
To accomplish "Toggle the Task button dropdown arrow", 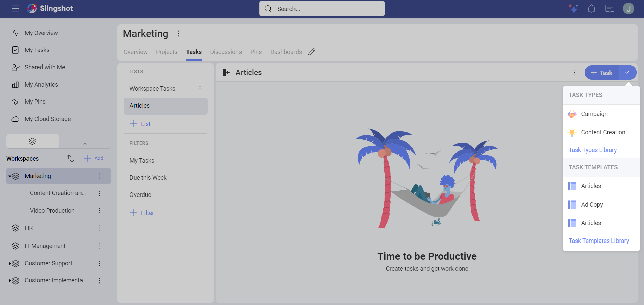I will pyautogui.click(x=627, y=73).
